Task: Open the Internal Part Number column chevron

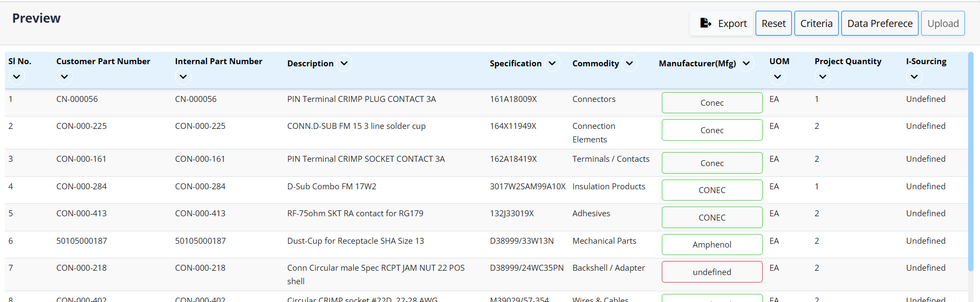Action: pos(183,77)
